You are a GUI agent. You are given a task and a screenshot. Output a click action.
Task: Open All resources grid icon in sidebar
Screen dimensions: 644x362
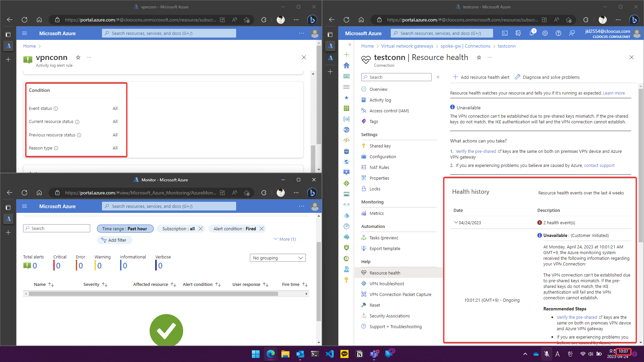coord(346,108)
